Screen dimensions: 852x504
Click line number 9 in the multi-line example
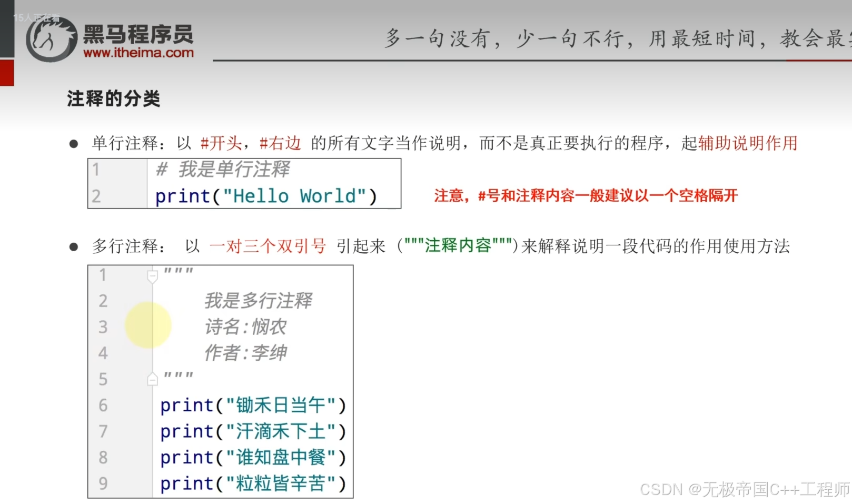tap(103, 483)
